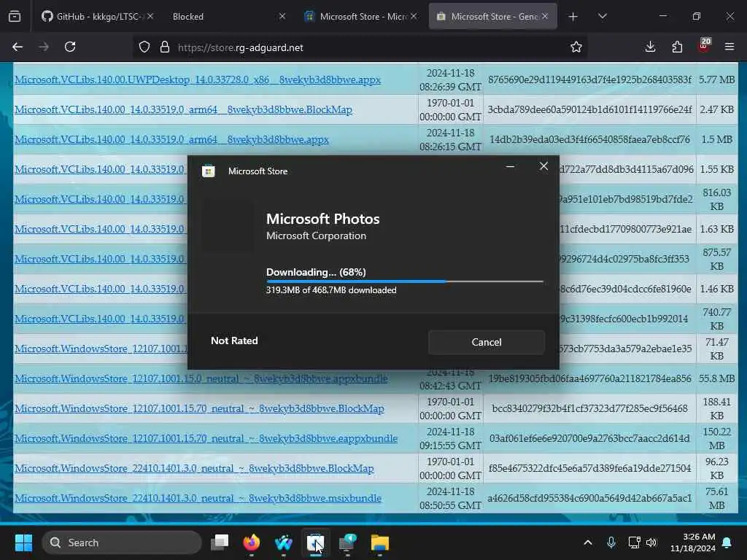The width and height of the screenshot is (747, 560).
Task: Open the Firefox hamburger menu
Action: tap(729, 47)
